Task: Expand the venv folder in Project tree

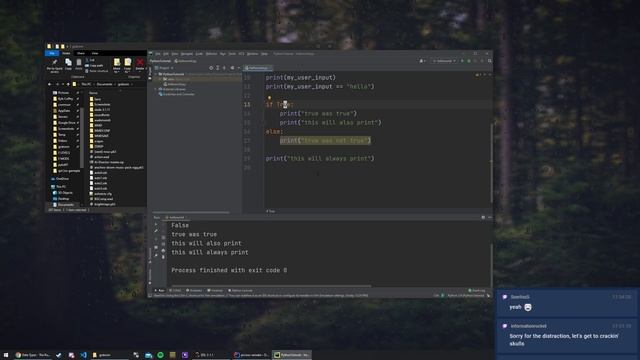Action: point(160,79)
